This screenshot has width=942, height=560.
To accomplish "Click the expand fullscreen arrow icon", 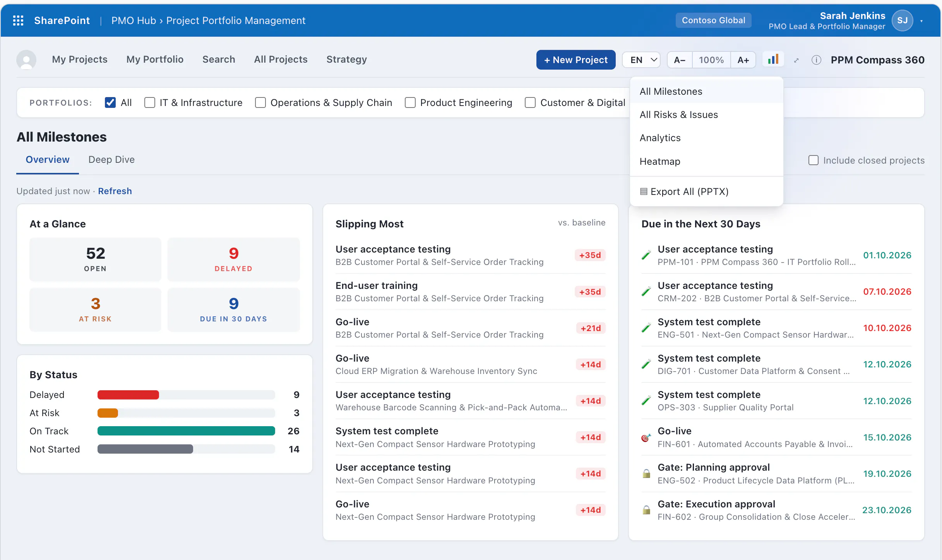I will tap(796, 60).
